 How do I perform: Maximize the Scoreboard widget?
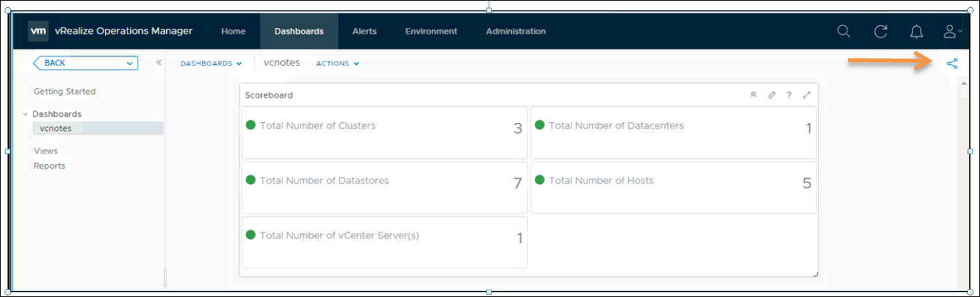pyautogui.click(x=806, y=95)
